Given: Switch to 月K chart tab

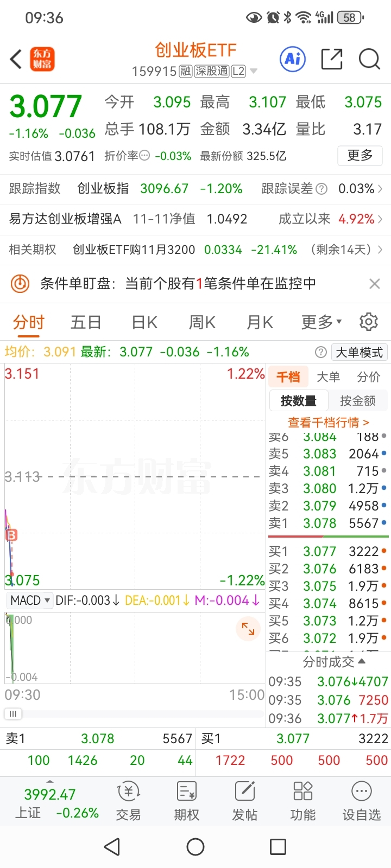Looking at the screenshot, I should 260,322.
